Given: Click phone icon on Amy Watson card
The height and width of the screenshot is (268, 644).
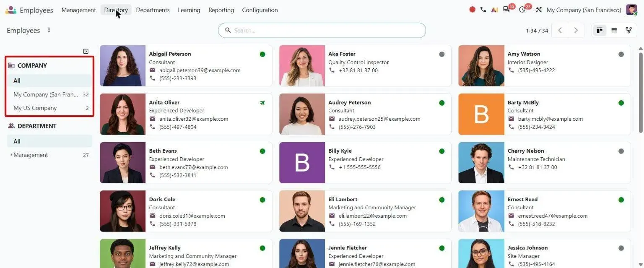Looking at the screenshot, I should (511, 70).
